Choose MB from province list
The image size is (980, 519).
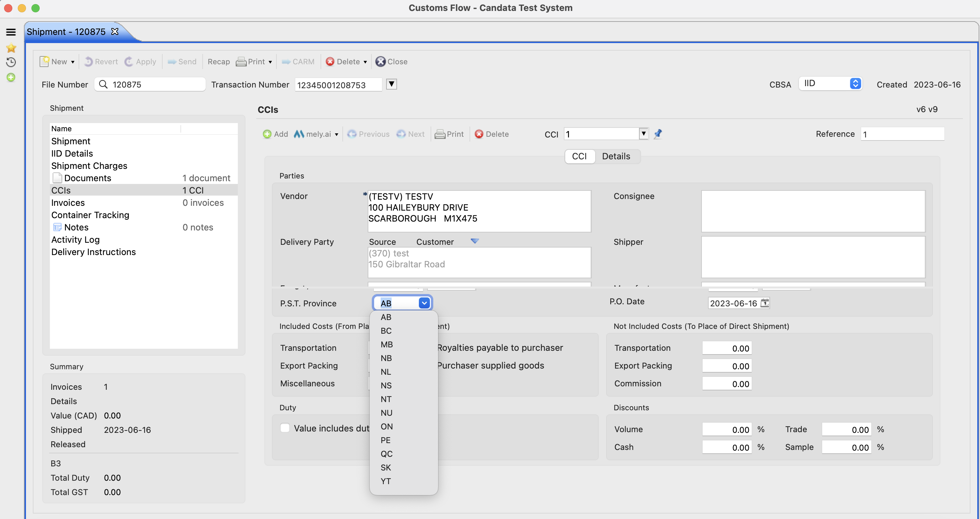pyautogui.click(x=404, y=344)
